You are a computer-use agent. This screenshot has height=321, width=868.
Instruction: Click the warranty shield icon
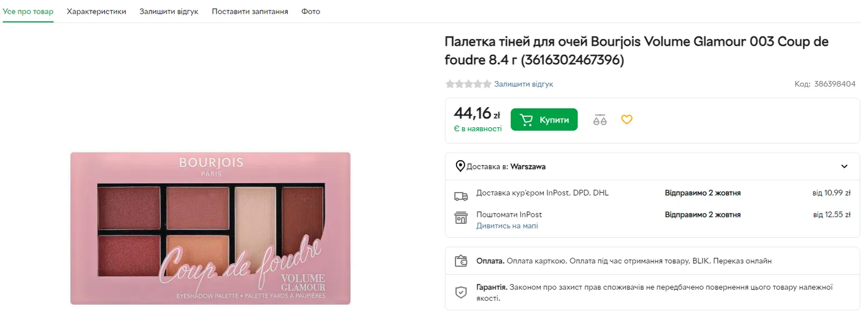click(x=461, y=292)
